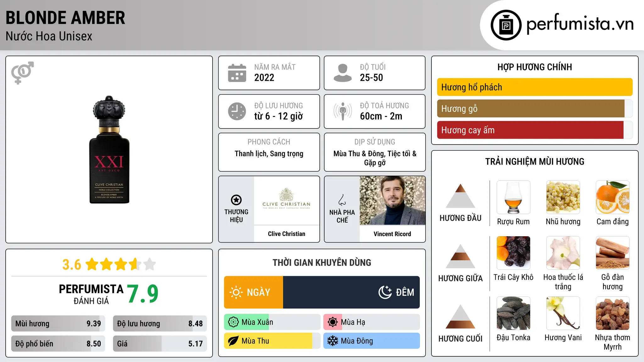Click the Hương Vani note image
This screenshot has width=644, height=362.
[563, 313]
